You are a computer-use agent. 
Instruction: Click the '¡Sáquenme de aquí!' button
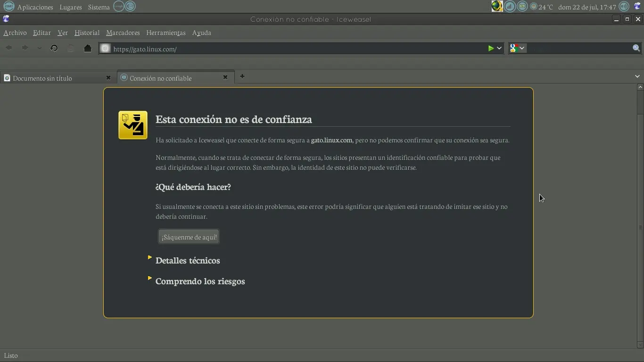[189, 237]
